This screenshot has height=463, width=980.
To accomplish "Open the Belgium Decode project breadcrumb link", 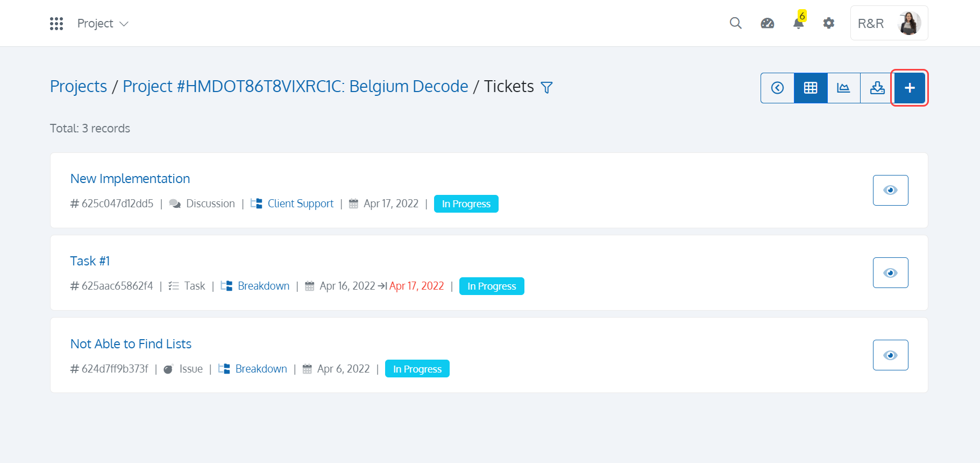I will [x=295, y=87].
